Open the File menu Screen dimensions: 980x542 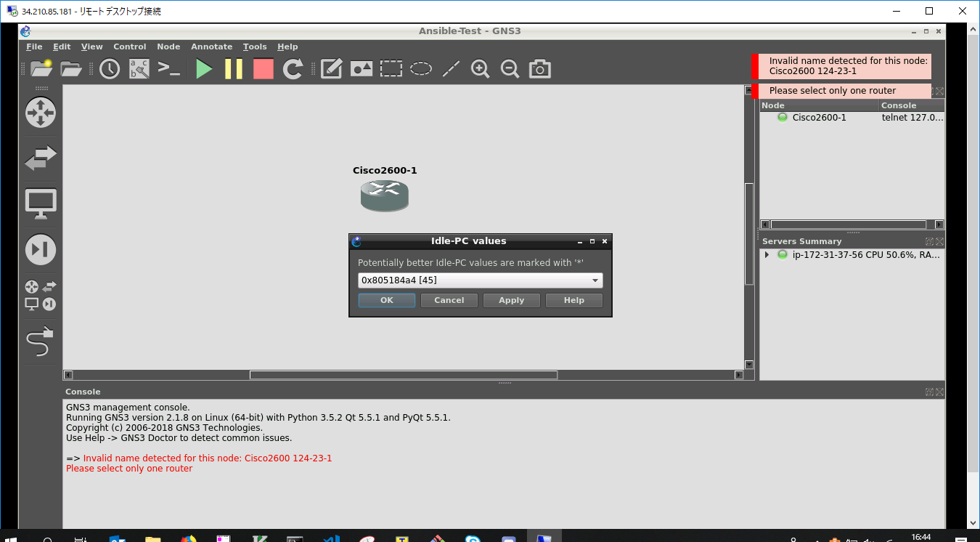pyautogui.click(x=34, y=46)
